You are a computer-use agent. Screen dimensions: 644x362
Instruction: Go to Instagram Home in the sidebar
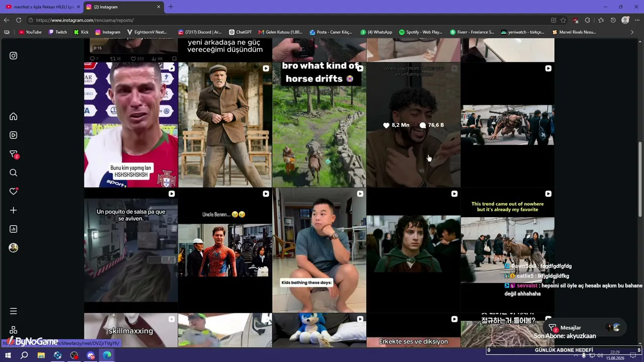pyautogui.click(x=14, y=117)
